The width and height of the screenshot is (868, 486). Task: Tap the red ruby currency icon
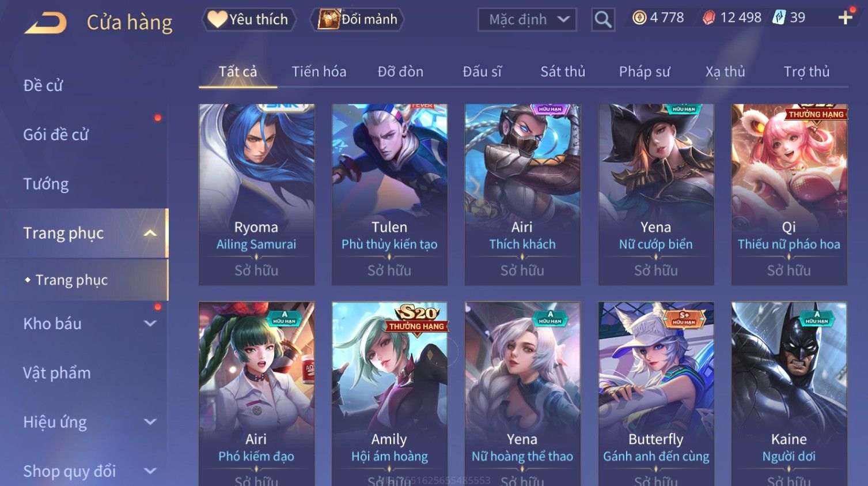point(708,18)
